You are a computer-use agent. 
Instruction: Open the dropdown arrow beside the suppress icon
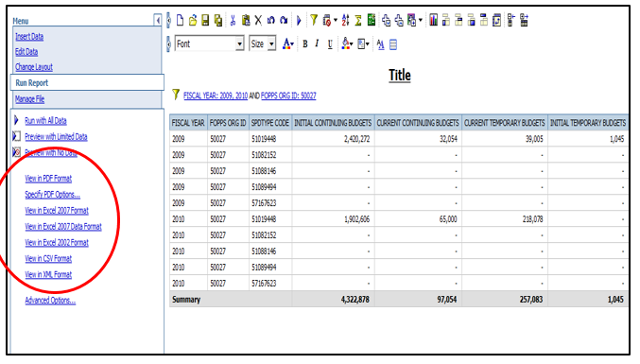[x=335, y=20]
